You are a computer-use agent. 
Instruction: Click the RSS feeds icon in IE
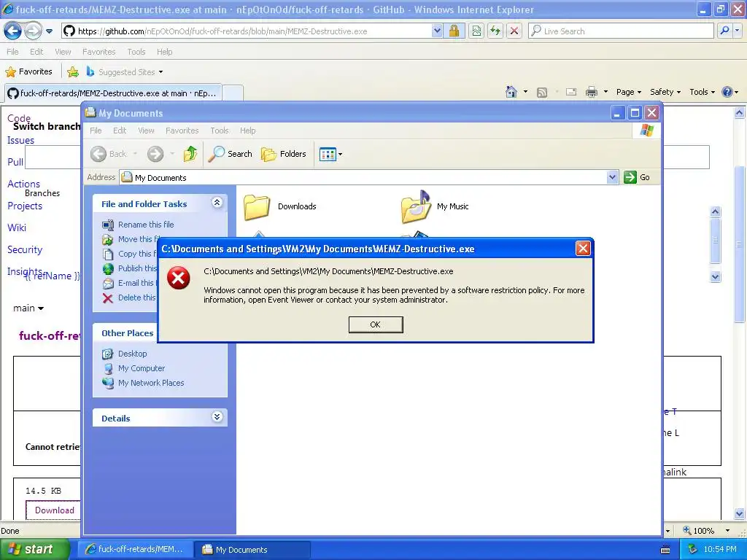tap(542, 93)
